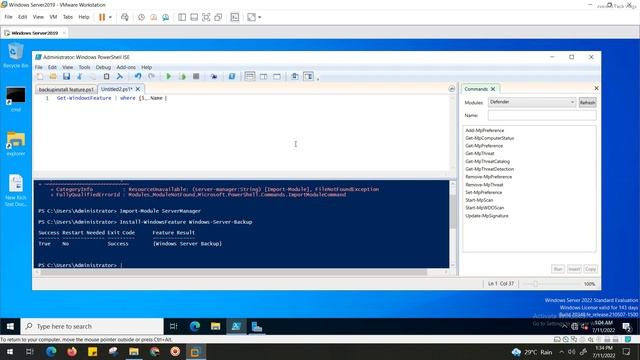Enter VMware full screen mode

[206, 17]
